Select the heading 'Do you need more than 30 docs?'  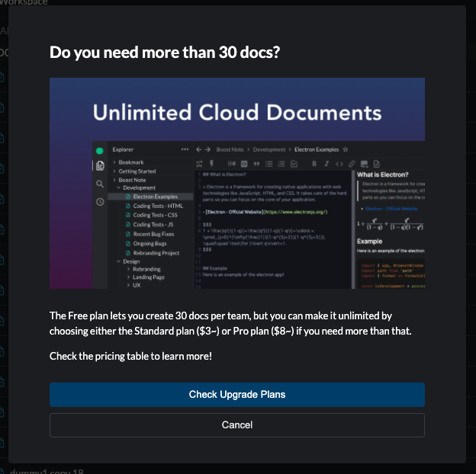point(165,52)
